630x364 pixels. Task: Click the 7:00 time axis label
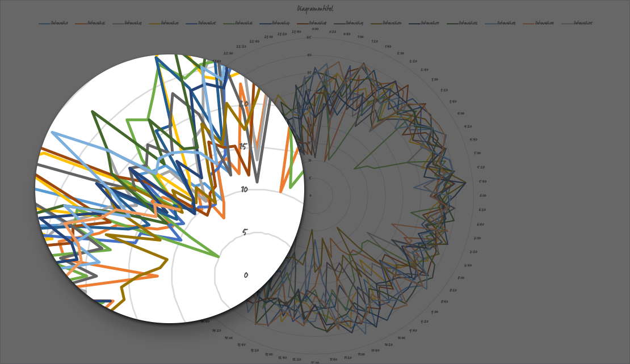point(477,238)
